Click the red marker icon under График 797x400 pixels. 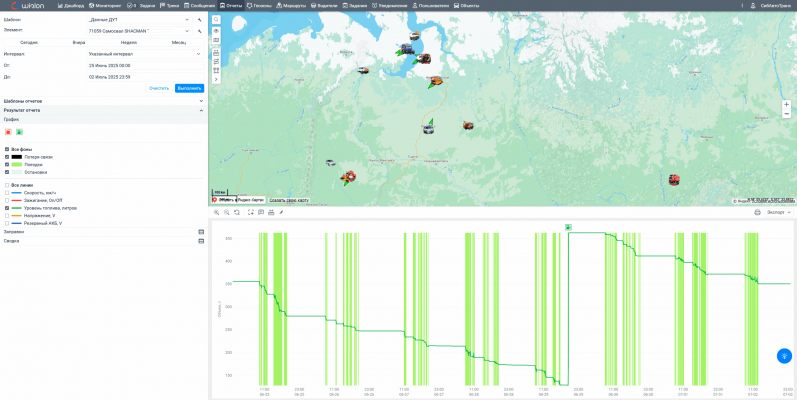click(8, 132)
